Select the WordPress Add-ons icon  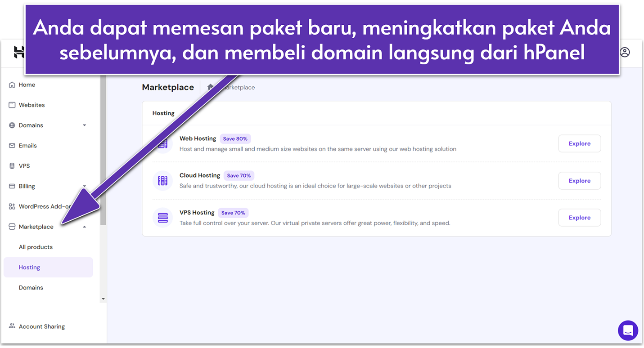tap(11, 206)
